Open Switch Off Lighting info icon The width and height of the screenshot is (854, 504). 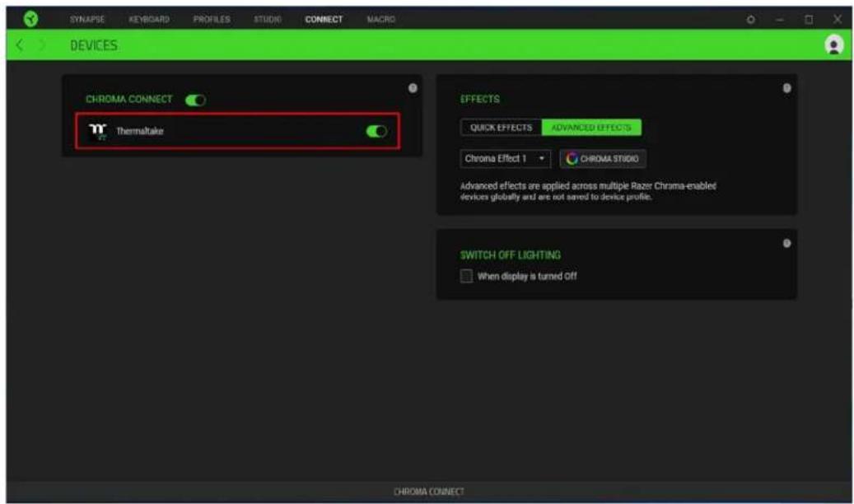coord(787,244)
